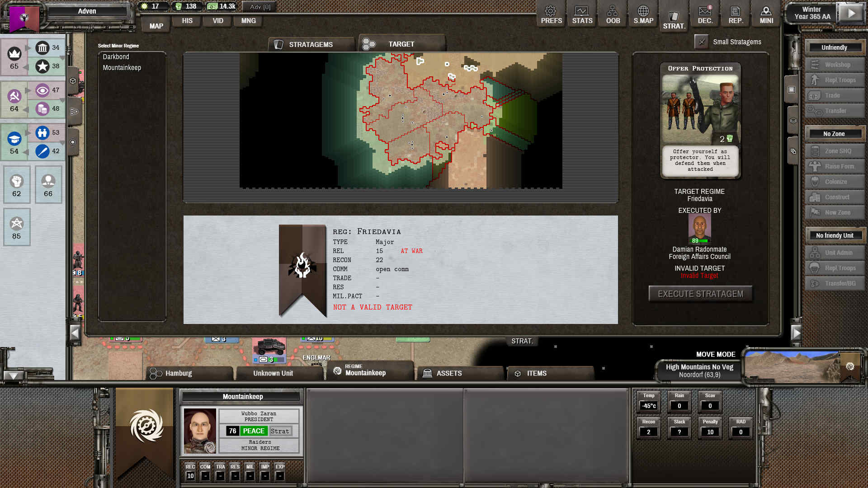Open the OOB hierarchy icon
The height and width of the screenshot is (488, 868).
point(613,14)
